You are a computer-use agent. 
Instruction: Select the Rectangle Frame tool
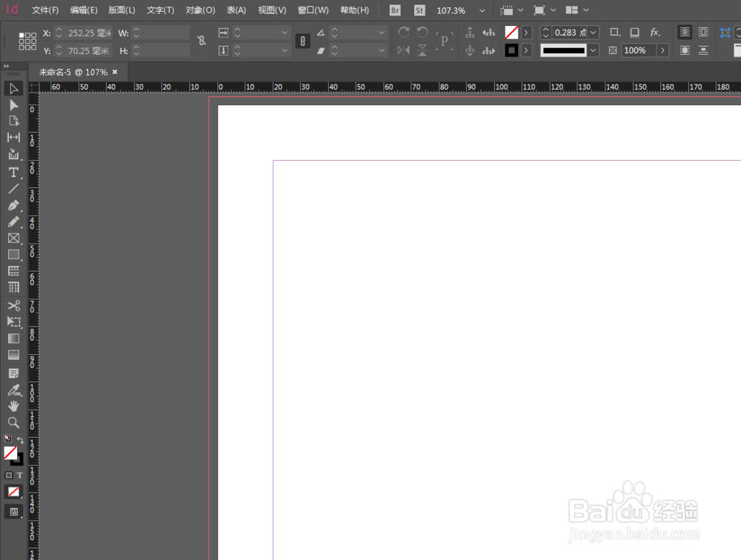tap(13, 239)
